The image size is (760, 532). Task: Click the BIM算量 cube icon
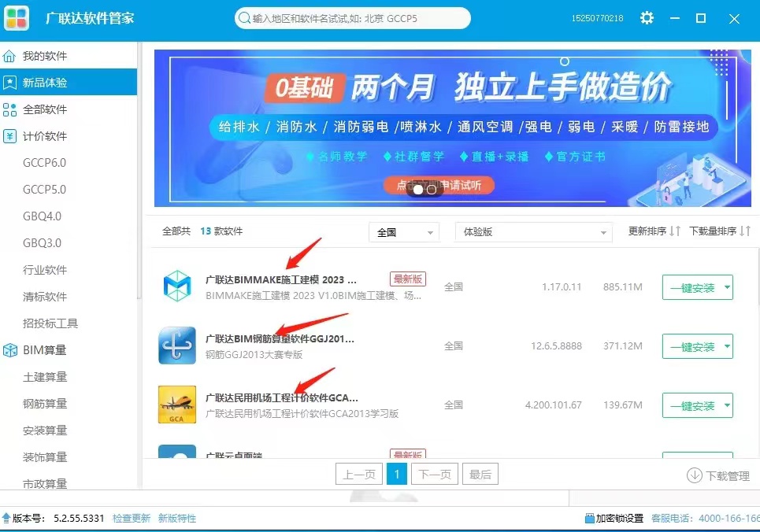(9, 350)
